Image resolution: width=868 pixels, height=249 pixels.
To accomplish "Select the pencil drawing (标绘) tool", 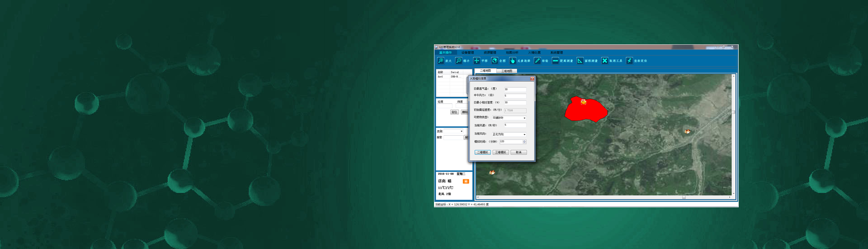I will 538,61.
